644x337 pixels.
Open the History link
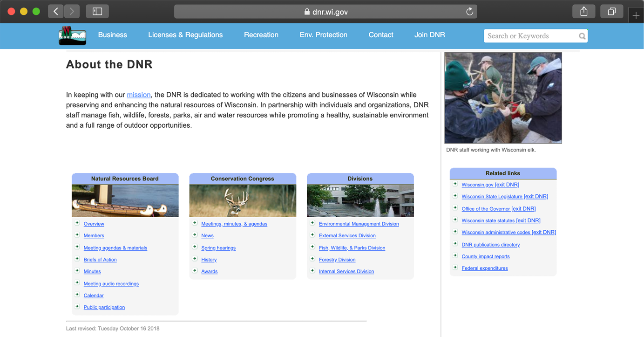tap(209, 260)
